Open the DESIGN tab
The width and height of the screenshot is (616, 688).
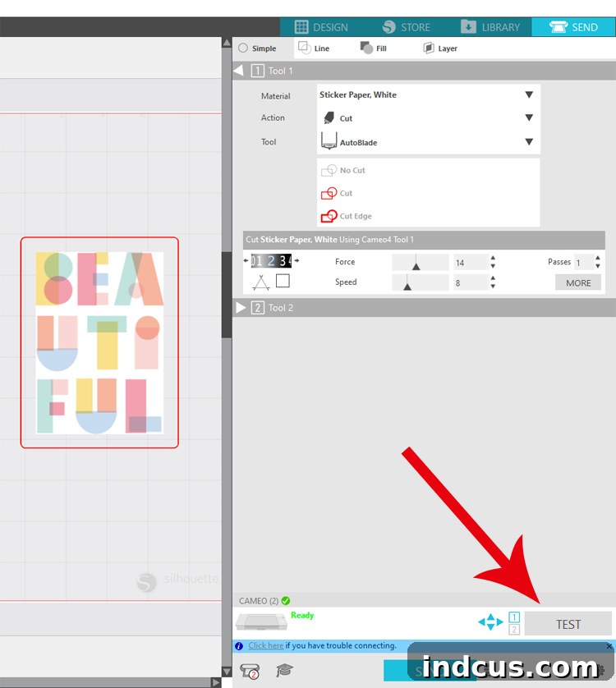pos(321,27)
